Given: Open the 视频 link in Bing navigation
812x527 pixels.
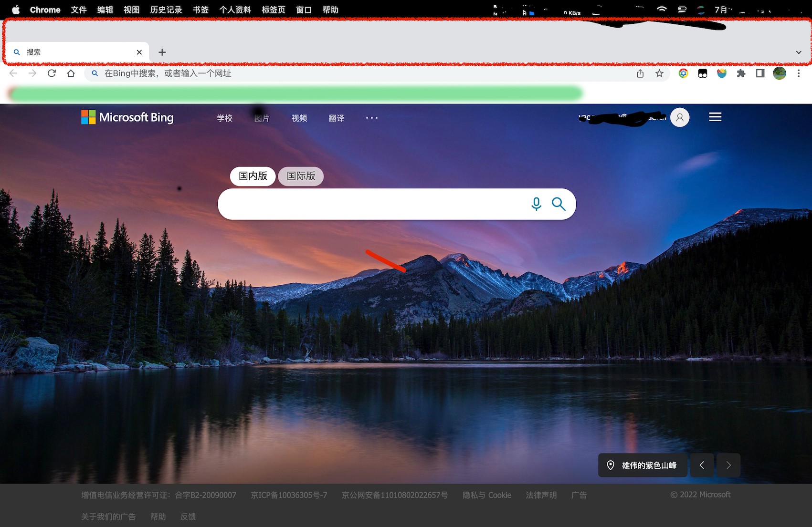Looking at the screenshot, I should [x=299, y=118].
